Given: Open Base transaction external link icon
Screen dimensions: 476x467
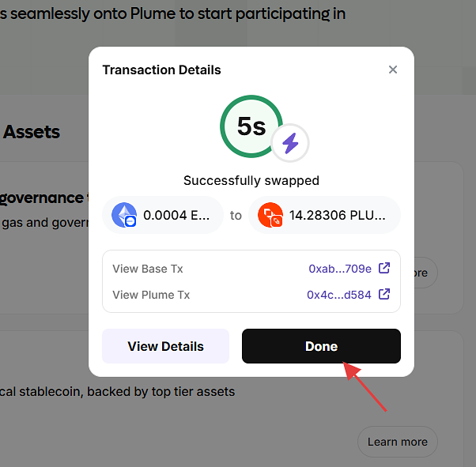Looking at the screenshot, I should pyautogui.click(x=384, y=269).
